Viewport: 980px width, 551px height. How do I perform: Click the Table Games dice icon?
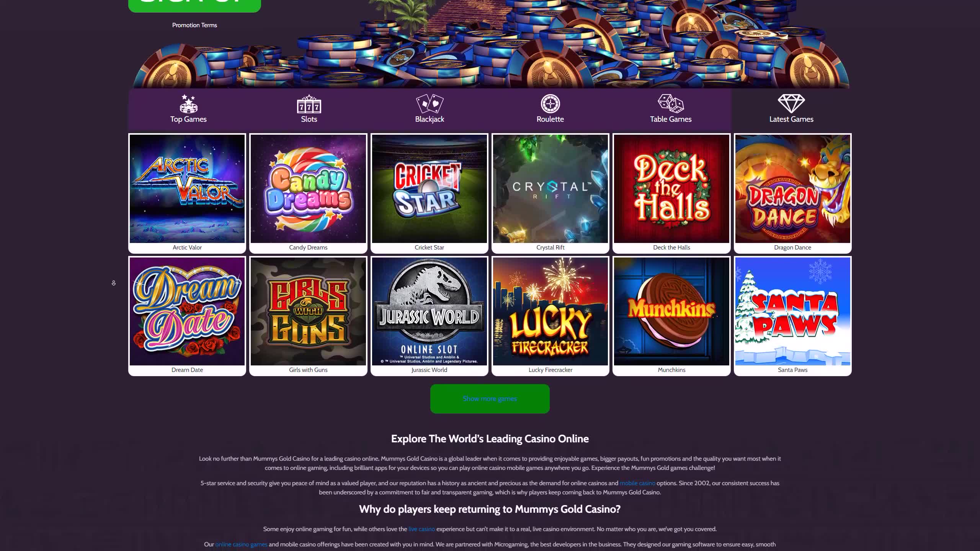tap(671, 104)
